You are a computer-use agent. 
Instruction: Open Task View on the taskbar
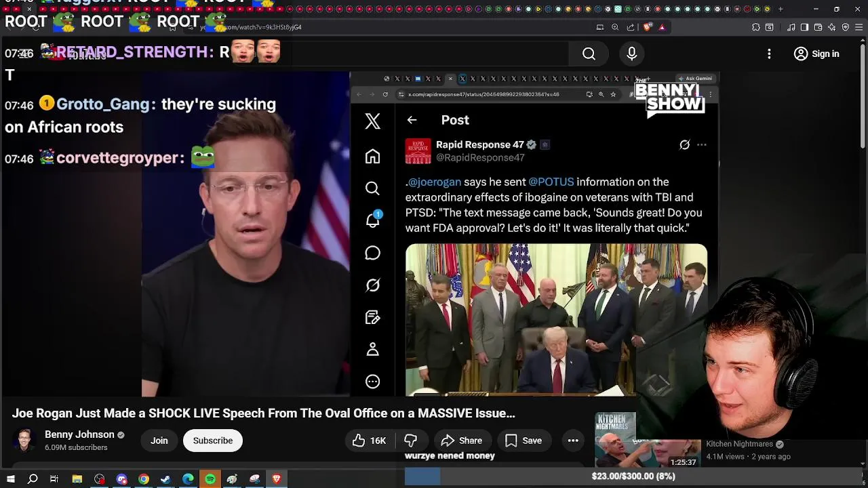pos(54,479)
